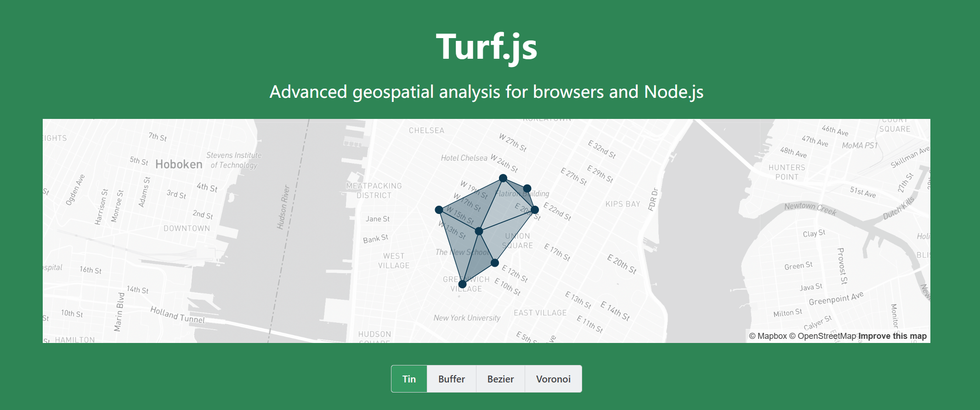
Task: Click the Hotel Chelsea label
Action: [464, 158]
